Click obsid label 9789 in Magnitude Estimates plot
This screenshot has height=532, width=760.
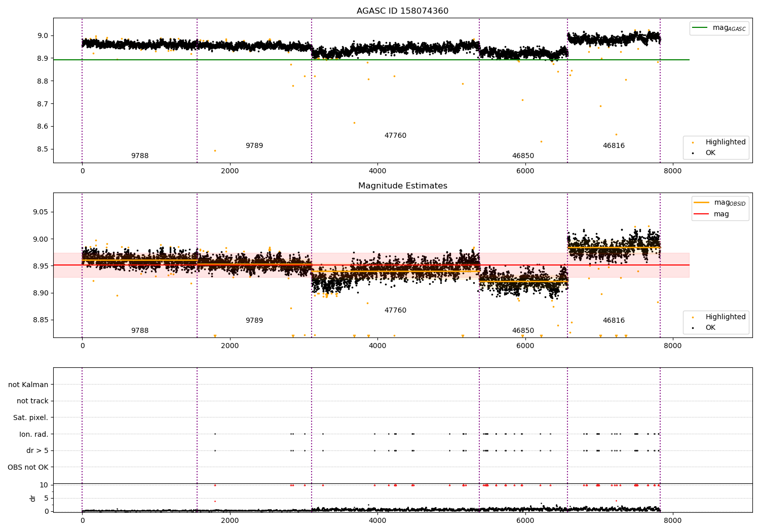[254, 321]
